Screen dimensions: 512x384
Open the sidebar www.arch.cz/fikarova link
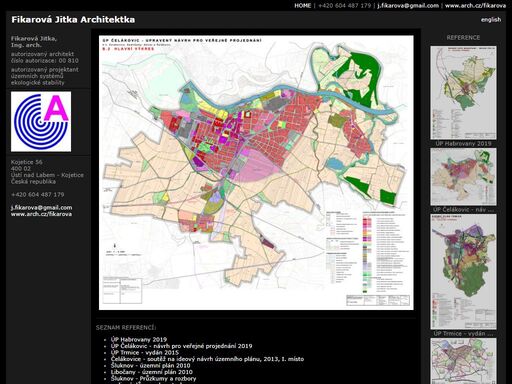pyautogui.click(x=41, y=214)
